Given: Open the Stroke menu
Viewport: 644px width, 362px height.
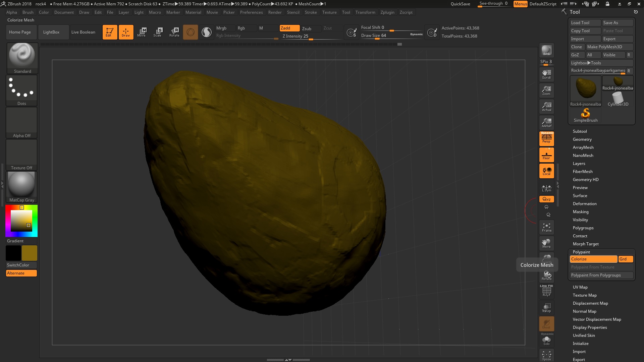Looking at the screenshot, I should click(x=311, y=12).
